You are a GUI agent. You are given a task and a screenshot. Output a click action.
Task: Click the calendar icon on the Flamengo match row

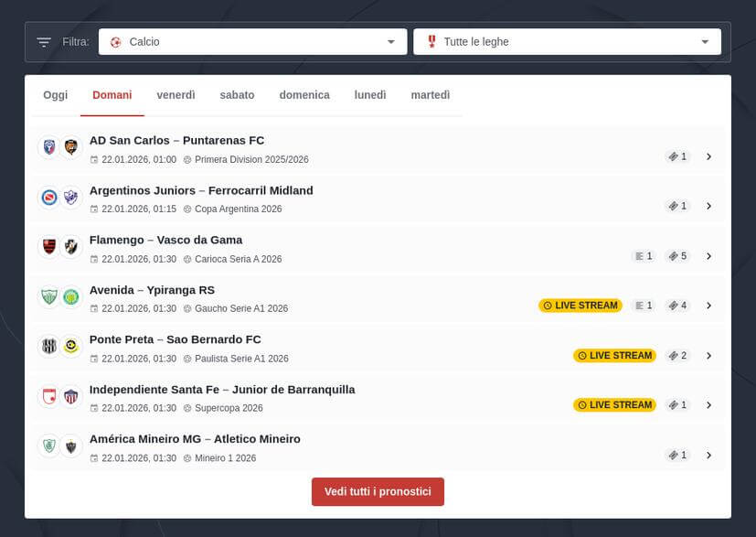[x=93, y=259]
